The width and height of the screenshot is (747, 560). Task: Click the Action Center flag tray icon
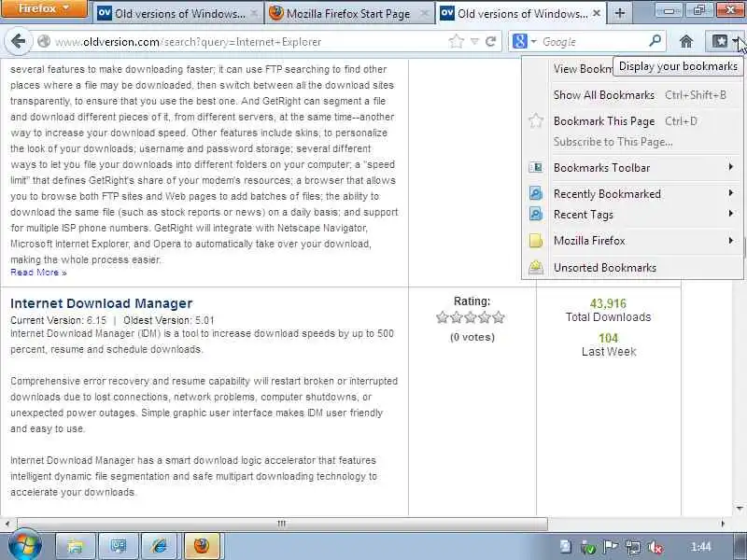pyautogui.click(x=611, y=547)
